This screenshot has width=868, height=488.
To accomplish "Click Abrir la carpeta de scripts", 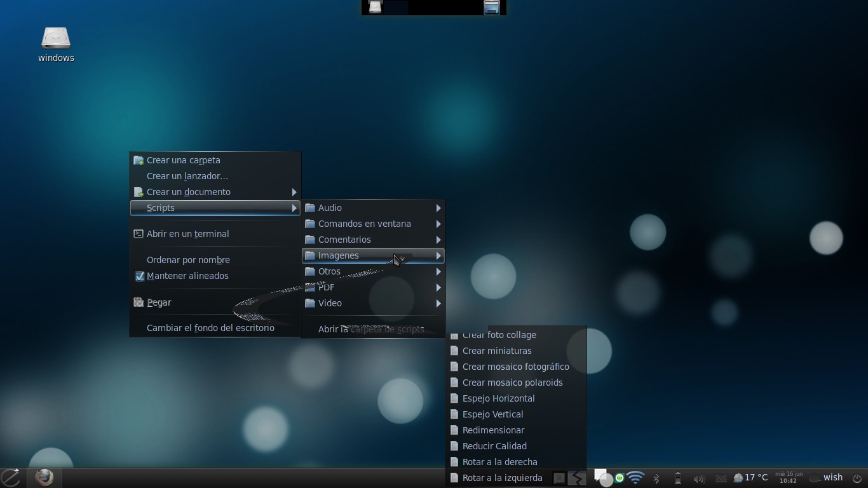I will point(373,329).
